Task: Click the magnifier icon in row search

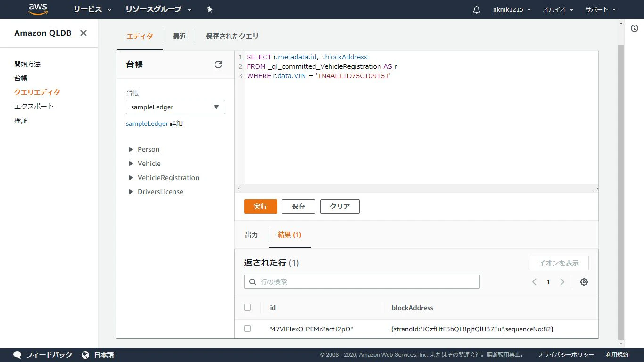Action: pyautogui.click(x=253, y=282)
